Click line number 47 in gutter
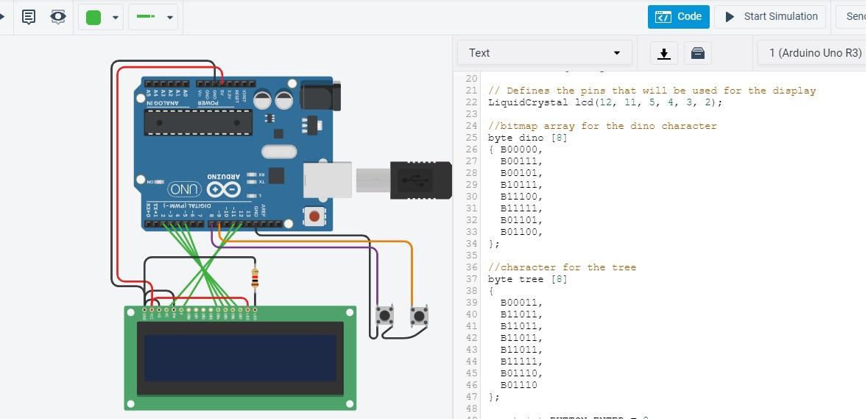868x419 pixels. click(471, 397)
